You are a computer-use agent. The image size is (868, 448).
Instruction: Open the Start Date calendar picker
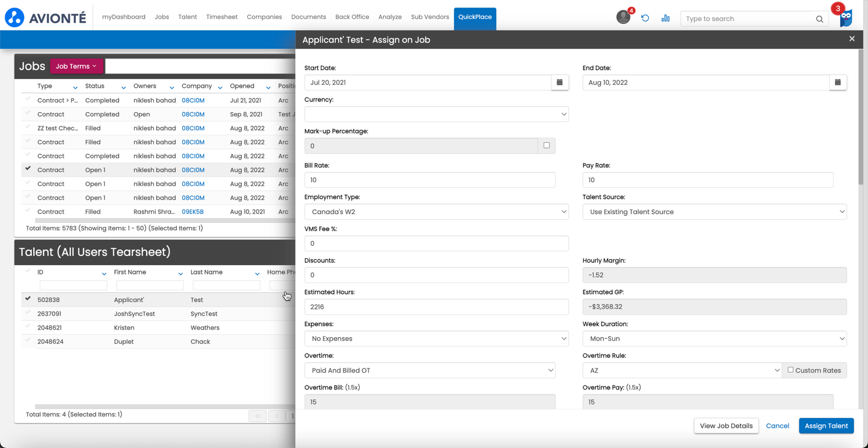[559, 82]
